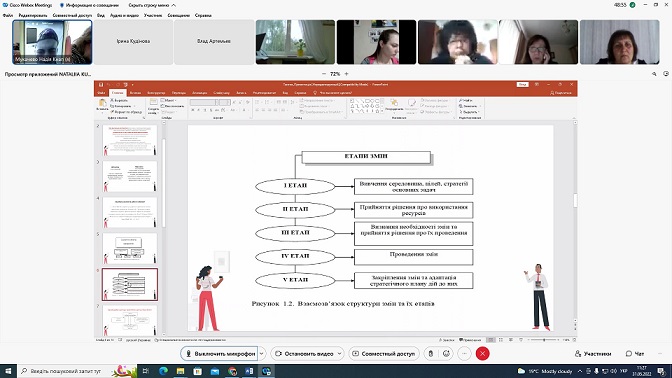Open Webex Редактировать menu
Screen dimensions: 672x378
(33, 15)
